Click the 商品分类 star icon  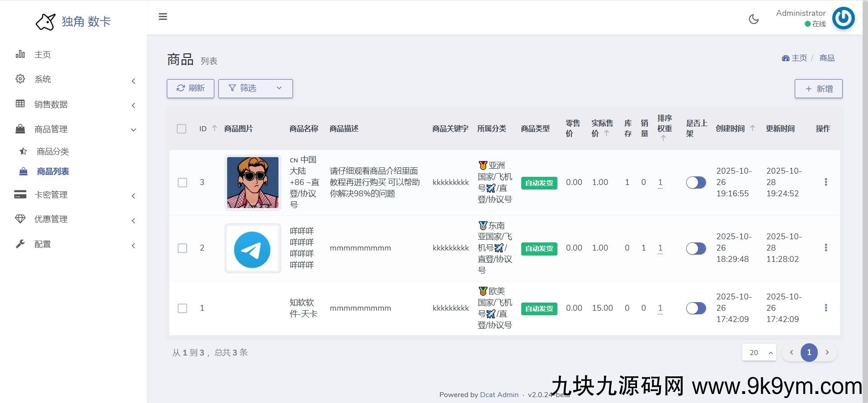pyautogui.click(x=23, y=151)
